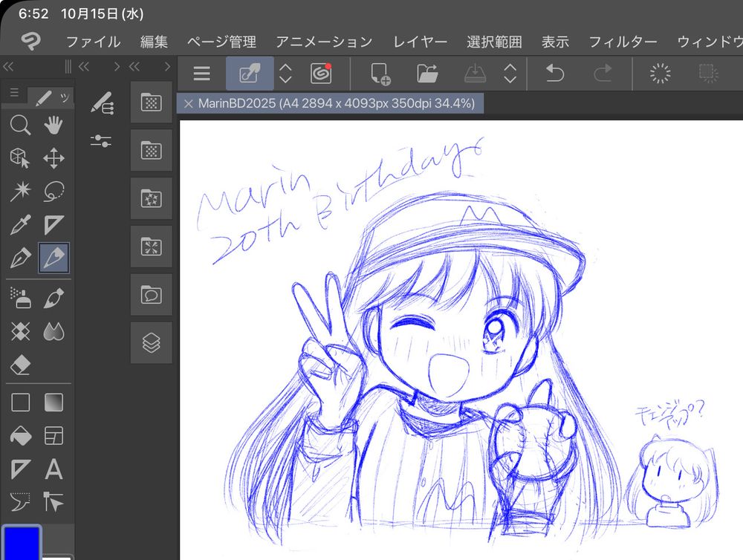Click the blue main color swatch
743x560 pixels.
(22, 543)
